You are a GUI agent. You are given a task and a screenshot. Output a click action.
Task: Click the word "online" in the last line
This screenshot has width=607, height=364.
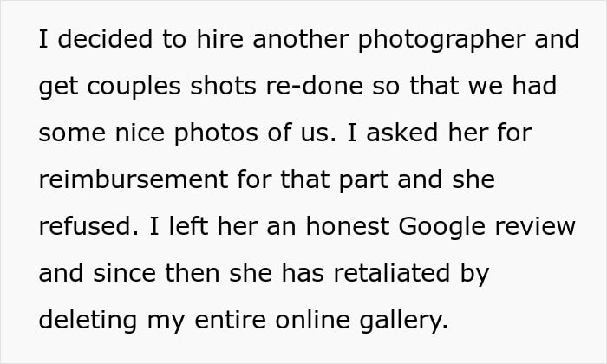(313, 320)
